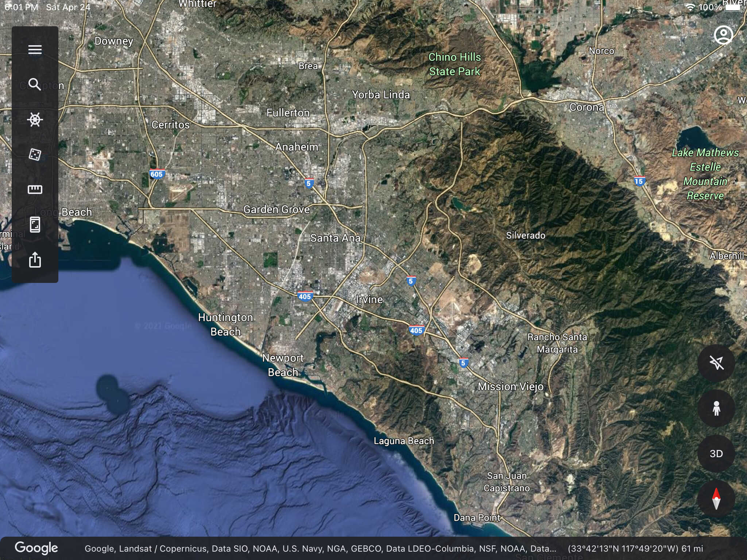747x560 pixels.
Task: Tap the Laguna Beach label
Action: (x=404, y=441)
